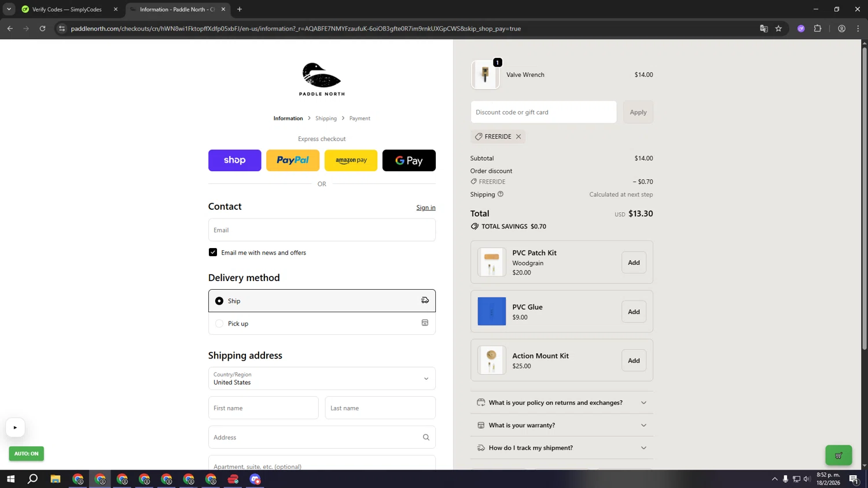The image size is (868, 488).
Task: Click the purple extension icon in toolbar
Action: coord(801,28)
